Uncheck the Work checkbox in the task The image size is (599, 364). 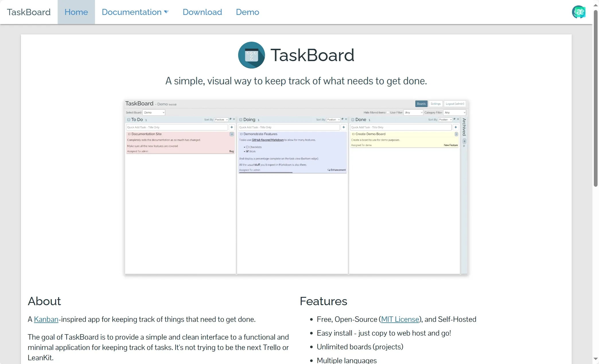tap(247, 151)
